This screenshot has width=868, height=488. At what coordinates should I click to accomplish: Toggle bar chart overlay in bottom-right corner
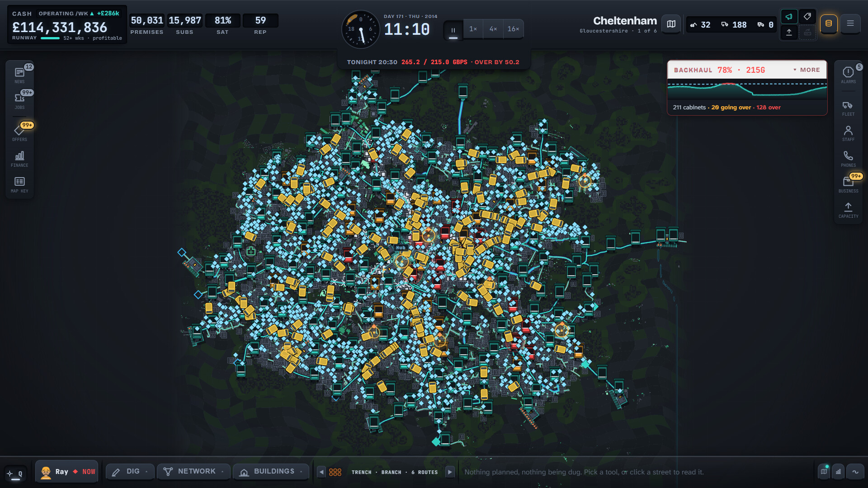pyautogui.click(x=839, y=472)
